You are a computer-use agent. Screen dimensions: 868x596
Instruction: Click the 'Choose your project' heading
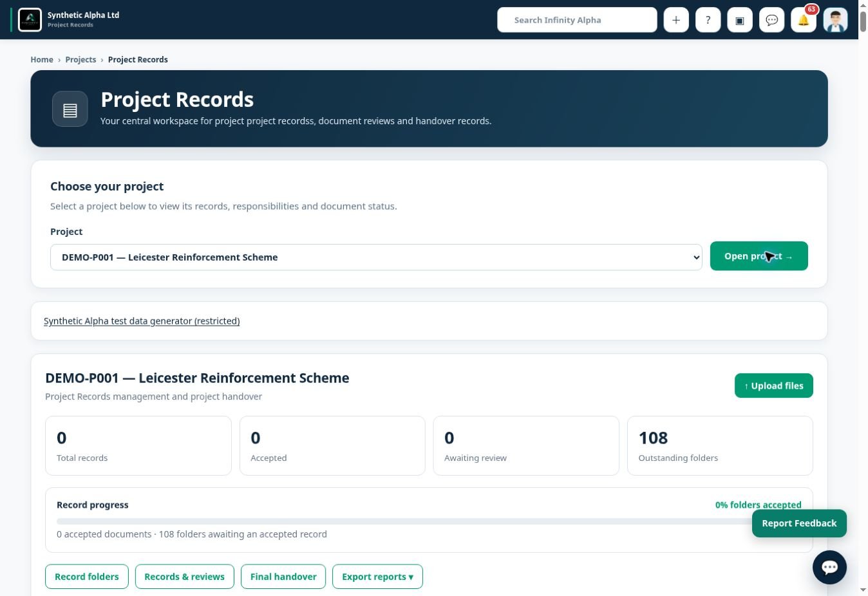click(107, 186)
